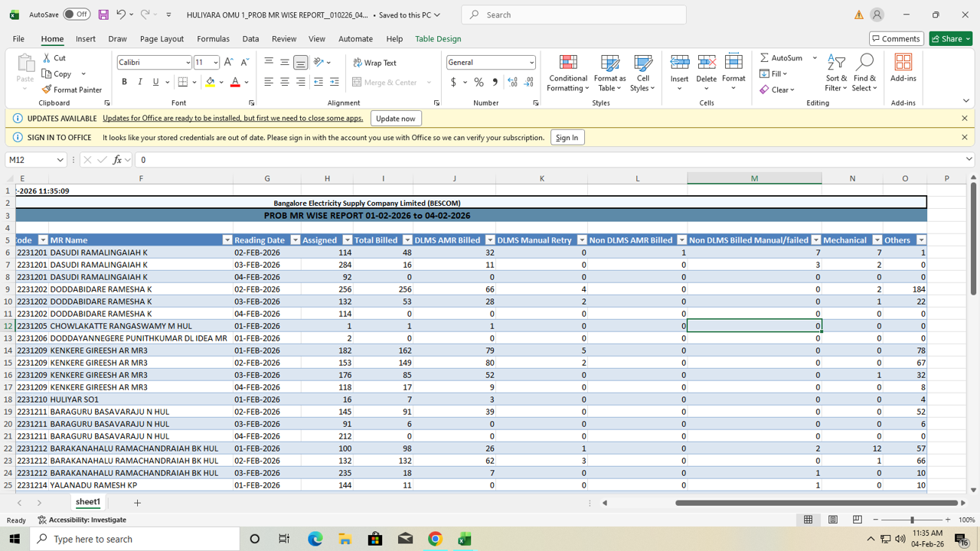Open the Conditional Formatting menu
Viewport: 980px width, 551px height.
(568, 73)
